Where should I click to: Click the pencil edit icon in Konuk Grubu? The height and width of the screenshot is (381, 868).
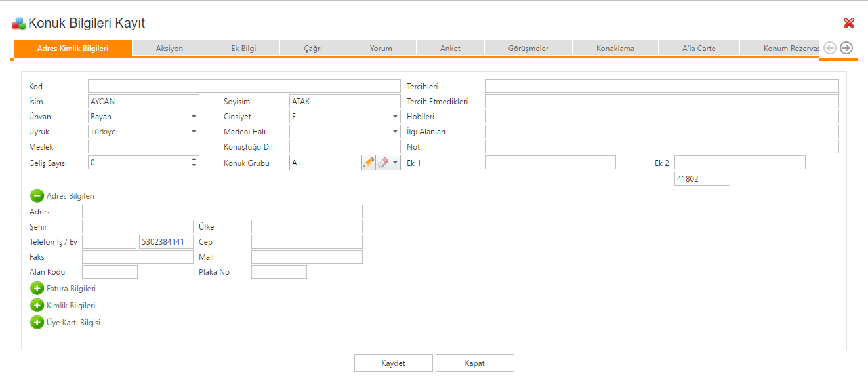pyautogui.click(x=368, y=163)
